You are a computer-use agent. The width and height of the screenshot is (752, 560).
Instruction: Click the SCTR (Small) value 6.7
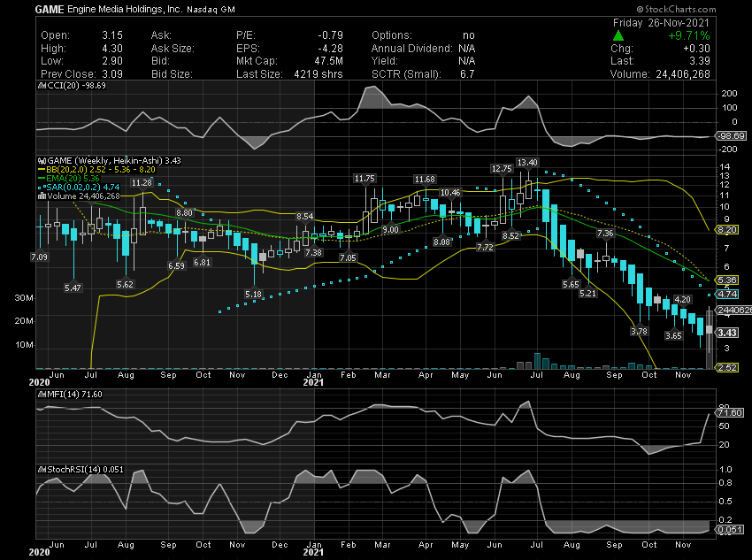(467, 74)
